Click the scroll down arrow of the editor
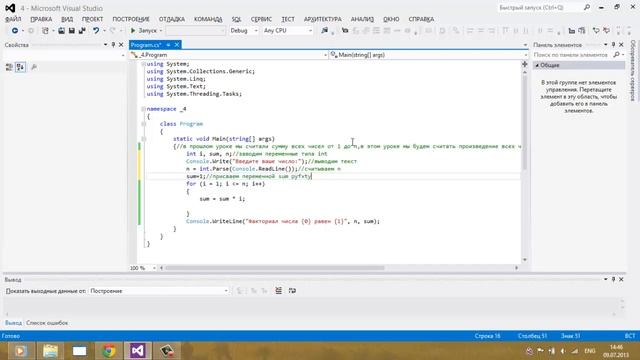 click(x=524, y=260)
